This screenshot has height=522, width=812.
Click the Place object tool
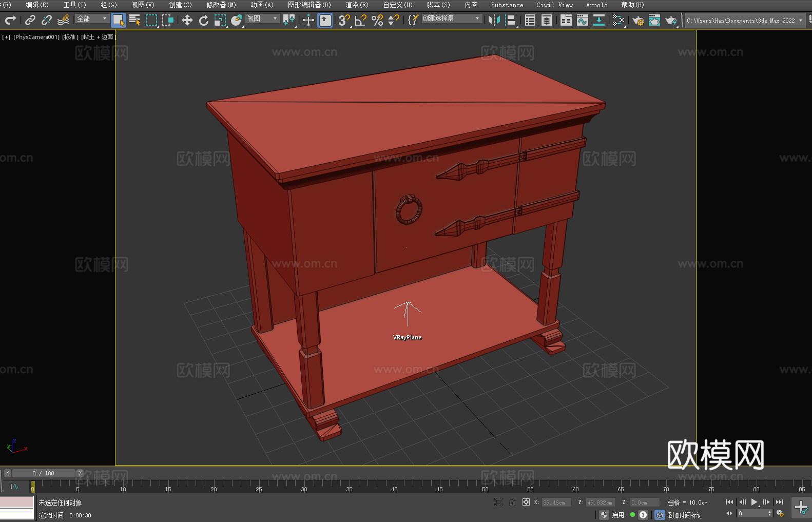coord(237,20)
